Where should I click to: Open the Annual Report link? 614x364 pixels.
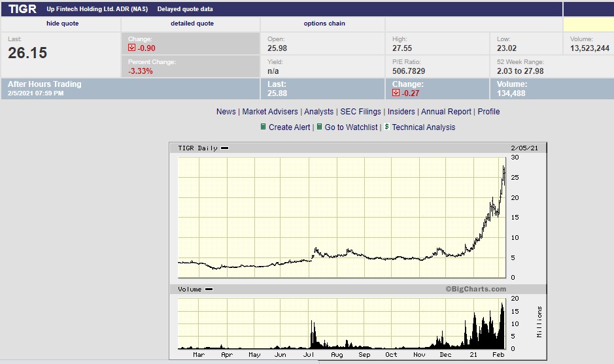pos(446,112)
